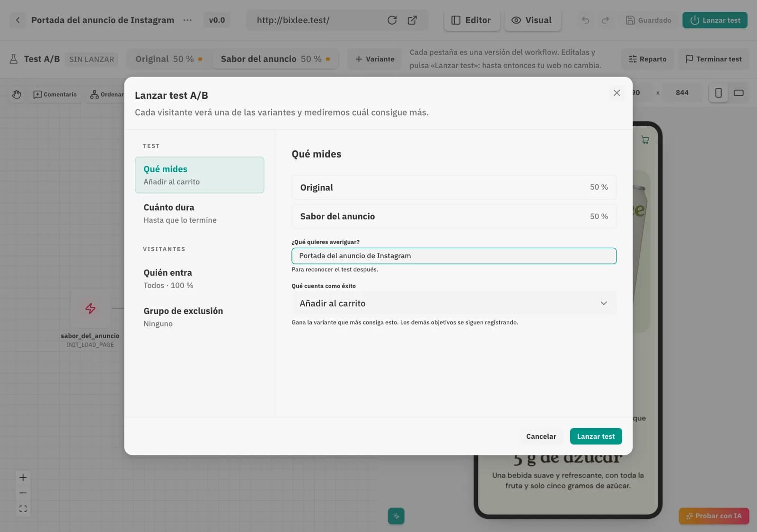Open the Reparto settings

coord(647,59)
